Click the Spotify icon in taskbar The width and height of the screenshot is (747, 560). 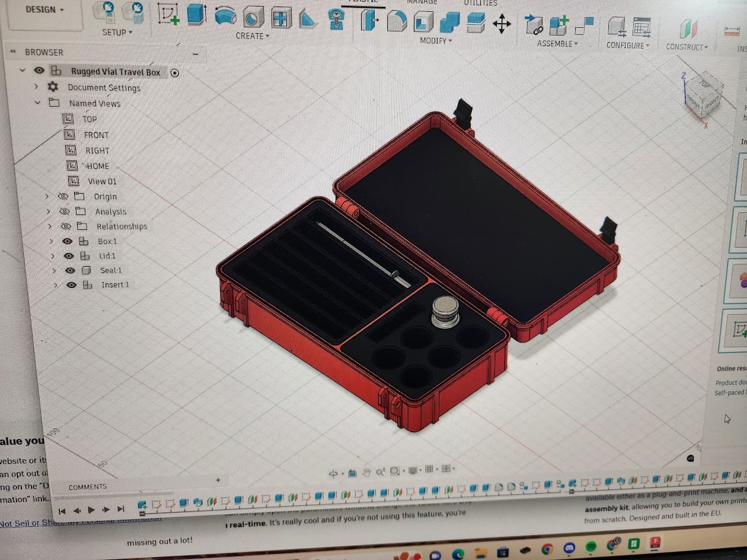coord(591,546)
